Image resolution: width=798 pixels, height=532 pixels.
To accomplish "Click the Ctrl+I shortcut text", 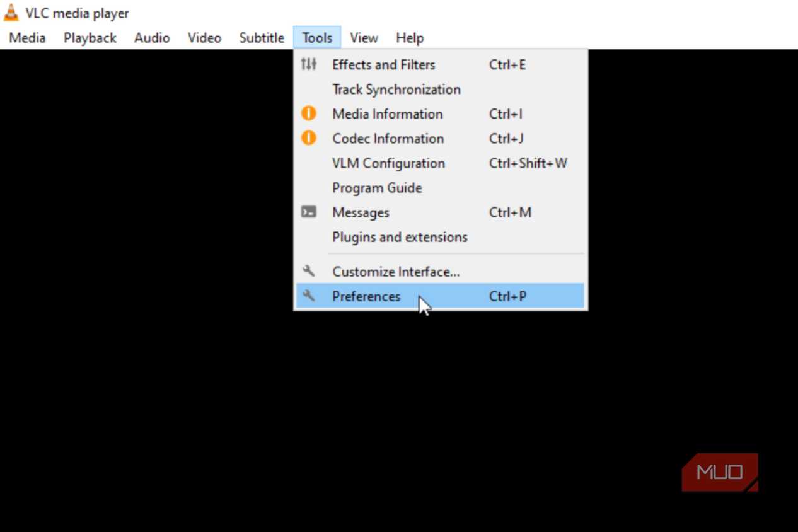I will pos(506,113).
